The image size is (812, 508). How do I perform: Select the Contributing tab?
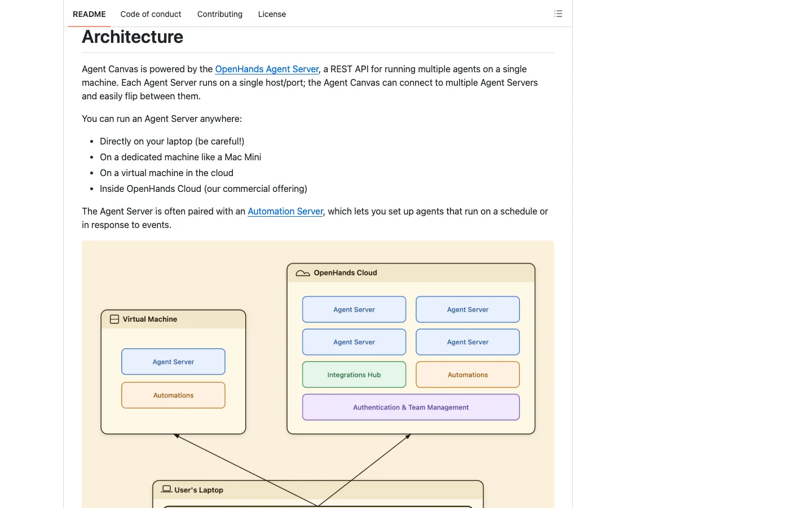point(220,14)
